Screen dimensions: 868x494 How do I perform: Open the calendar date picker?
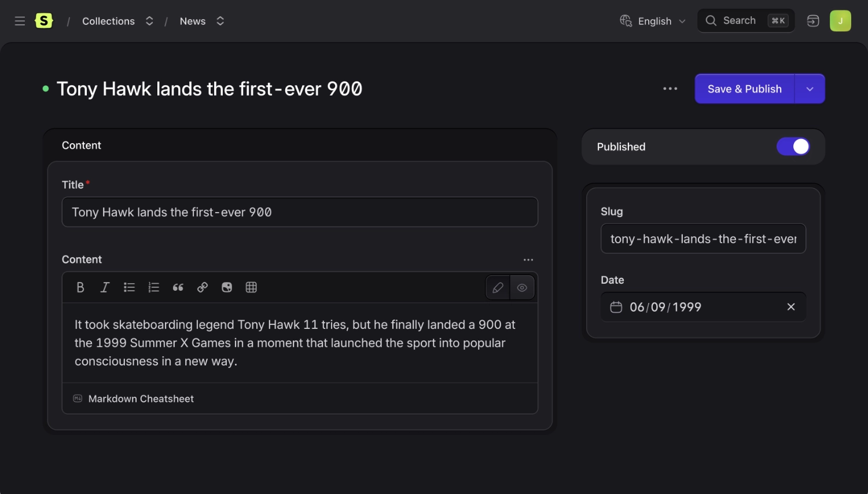(616, 307)
